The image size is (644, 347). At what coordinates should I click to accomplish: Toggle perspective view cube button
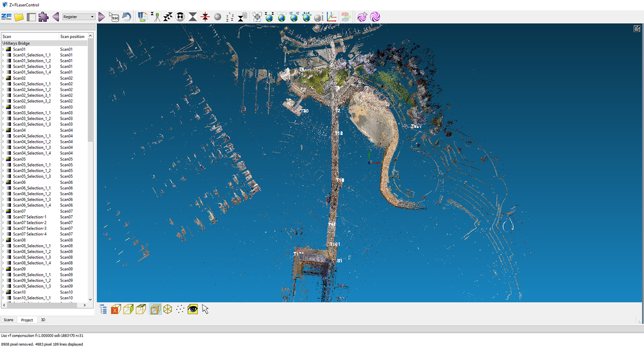[x=155, y=309]
